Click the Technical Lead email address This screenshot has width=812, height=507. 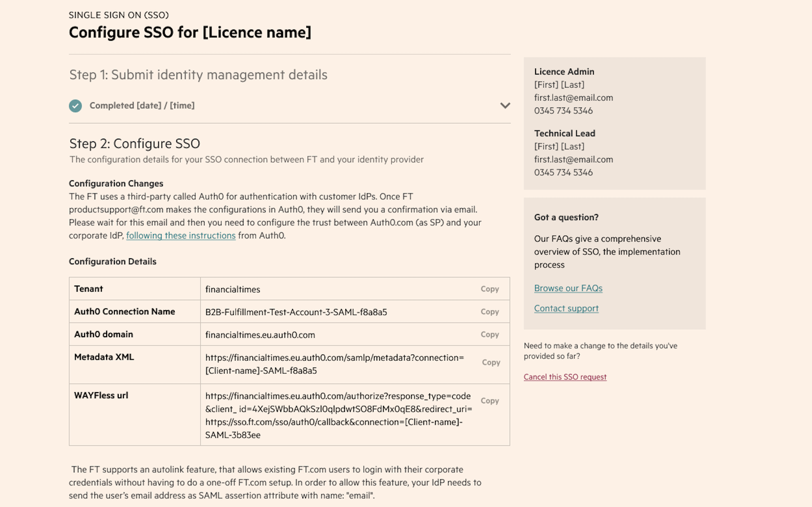click(x=573, y=160)
